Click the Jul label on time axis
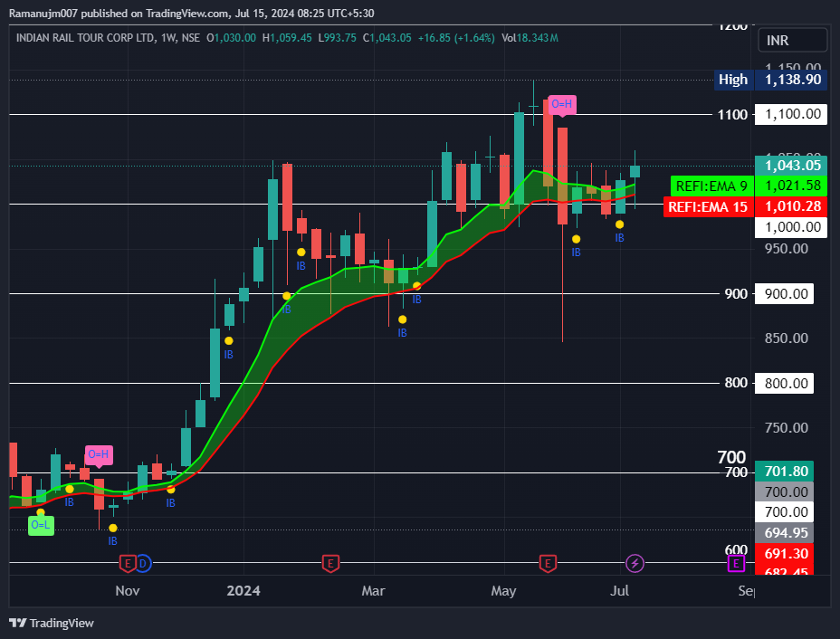840x639 pixels. coord(620,591)
